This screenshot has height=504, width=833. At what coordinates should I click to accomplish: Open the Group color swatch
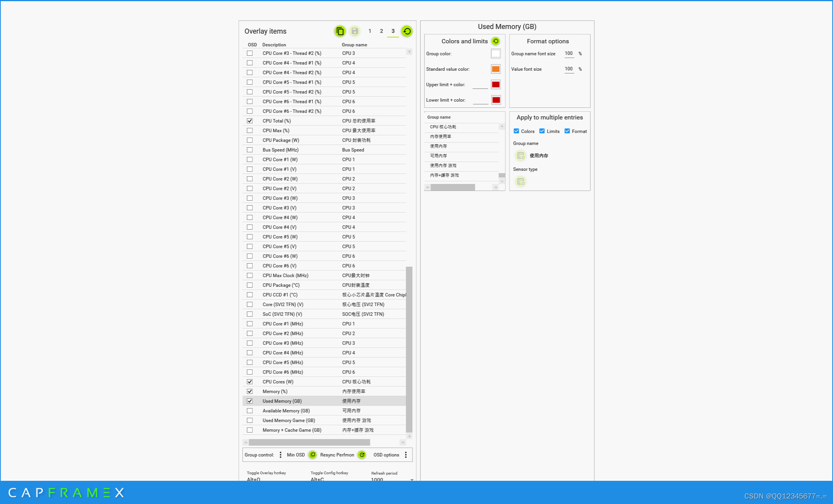pos(496,54)
